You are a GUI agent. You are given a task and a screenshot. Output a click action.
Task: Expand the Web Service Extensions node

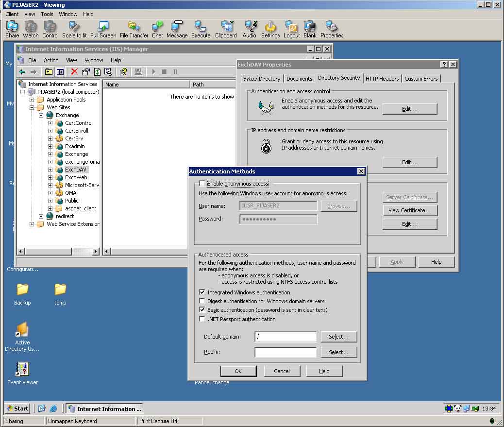(x=32, y=224)
